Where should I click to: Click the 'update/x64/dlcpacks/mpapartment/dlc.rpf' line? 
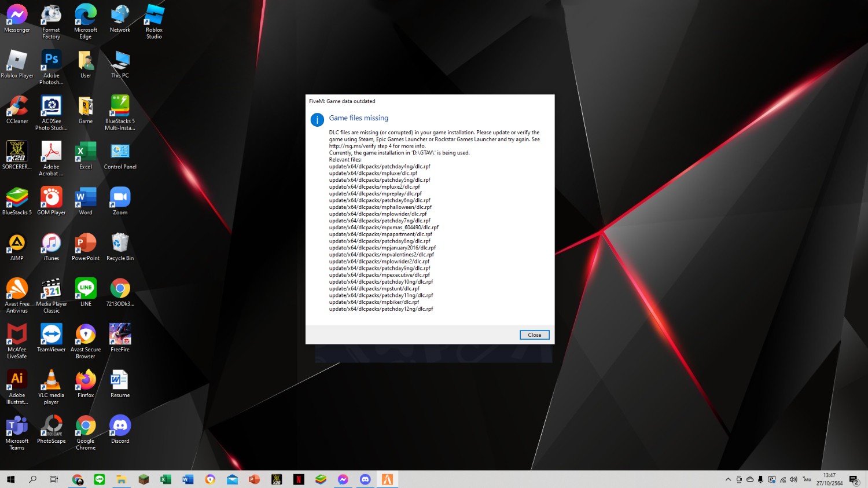point(381,234)
